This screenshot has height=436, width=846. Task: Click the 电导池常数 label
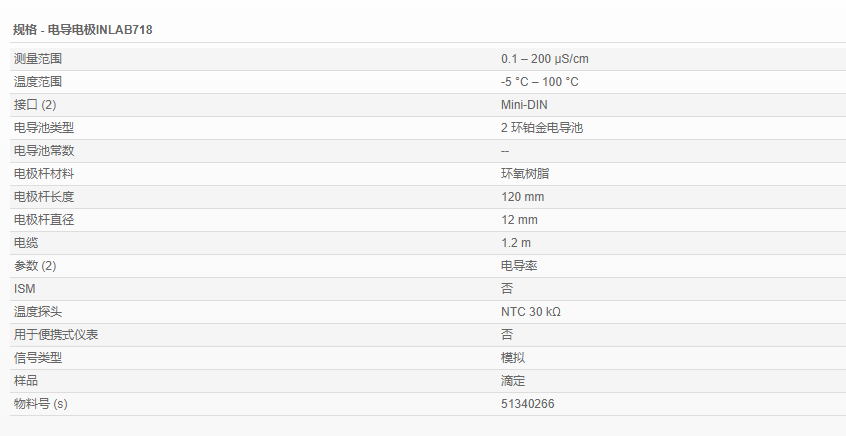[44, 151]
